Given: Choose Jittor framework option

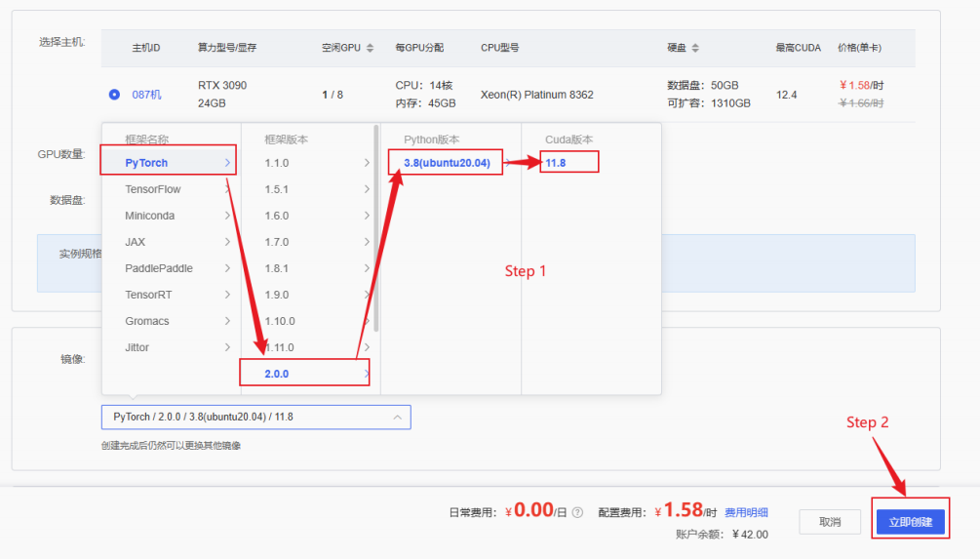Looking at the screenshot, I should point(170,347).
